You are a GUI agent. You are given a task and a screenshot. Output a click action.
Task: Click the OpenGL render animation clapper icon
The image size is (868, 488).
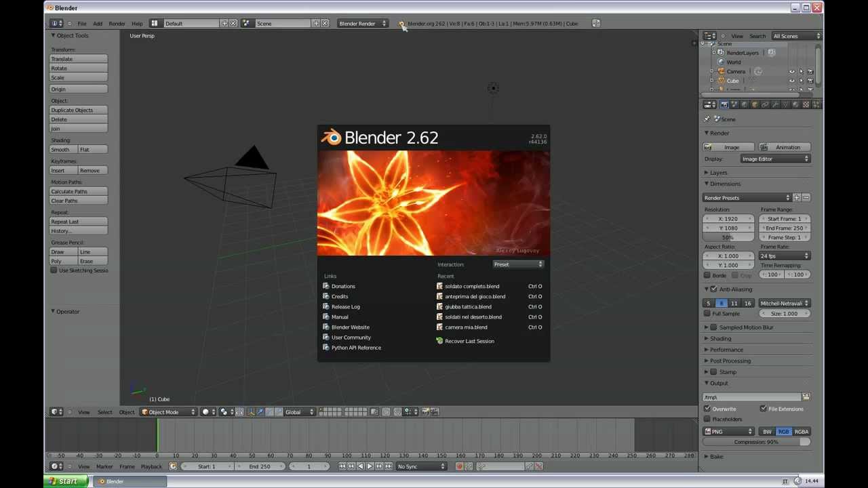point(435,411)
